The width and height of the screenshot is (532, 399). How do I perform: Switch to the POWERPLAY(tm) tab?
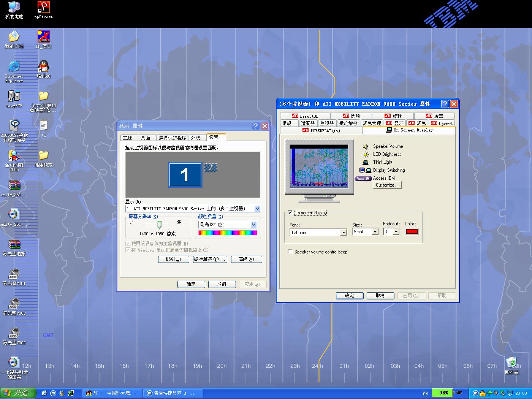[321, 130]
